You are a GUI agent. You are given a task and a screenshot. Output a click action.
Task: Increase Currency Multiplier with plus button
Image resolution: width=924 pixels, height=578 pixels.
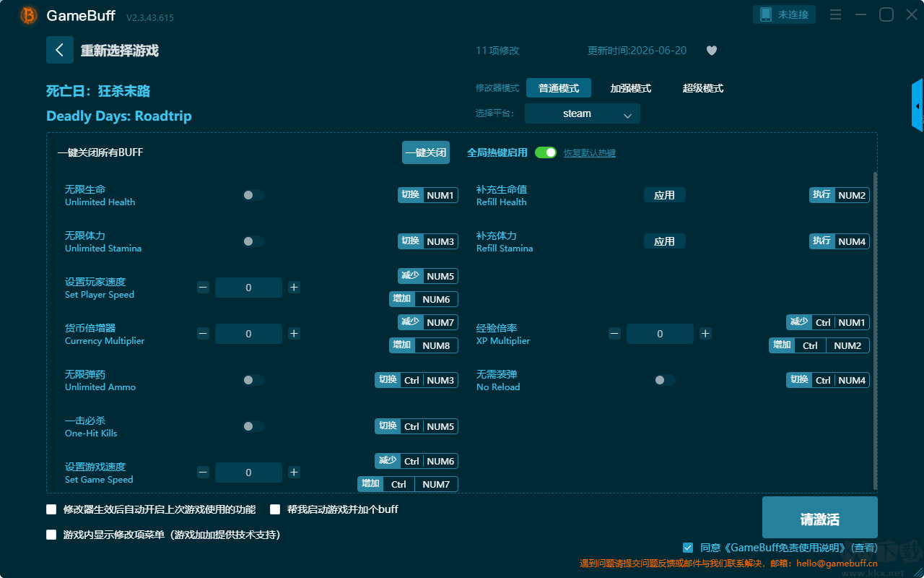(294, 334)
